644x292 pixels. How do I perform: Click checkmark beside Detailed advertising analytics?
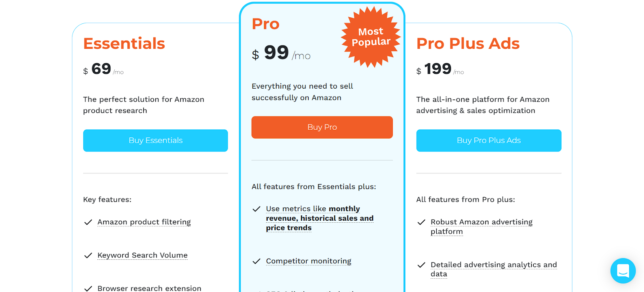421,265
